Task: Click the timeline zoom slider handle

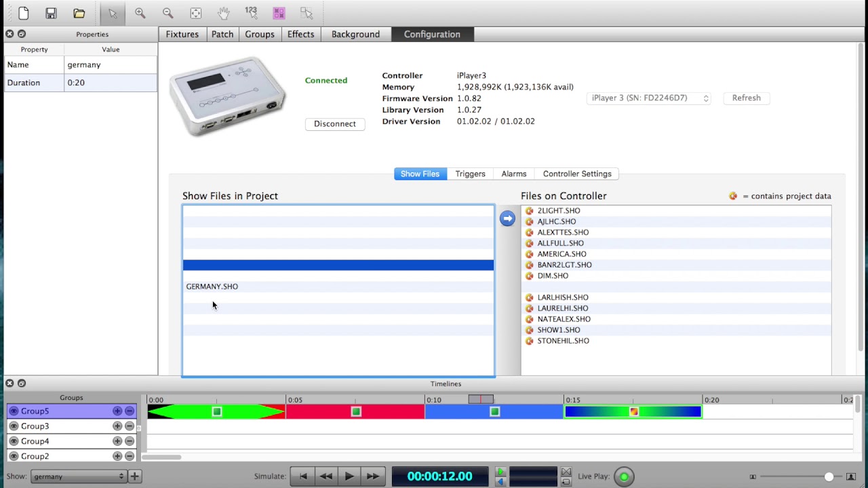Action: click(x=829, y=477)
